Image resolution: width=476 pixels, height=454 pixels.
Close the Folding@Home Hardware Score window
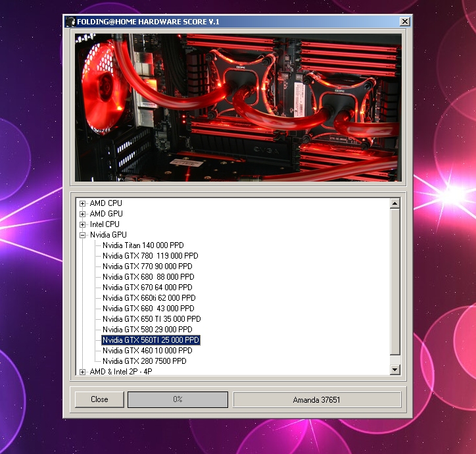404,22
